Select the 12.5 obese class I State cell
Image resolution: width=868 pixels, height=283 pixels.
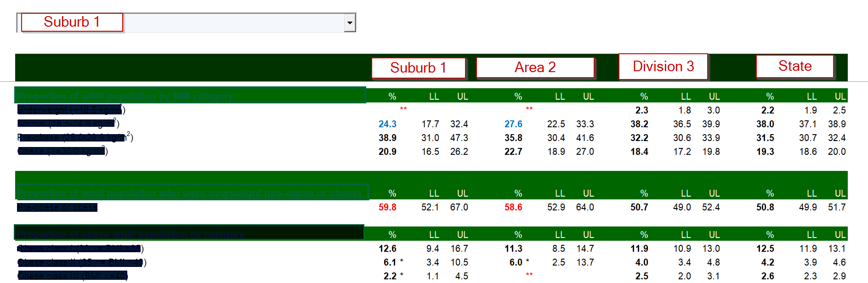pos(765,249)
